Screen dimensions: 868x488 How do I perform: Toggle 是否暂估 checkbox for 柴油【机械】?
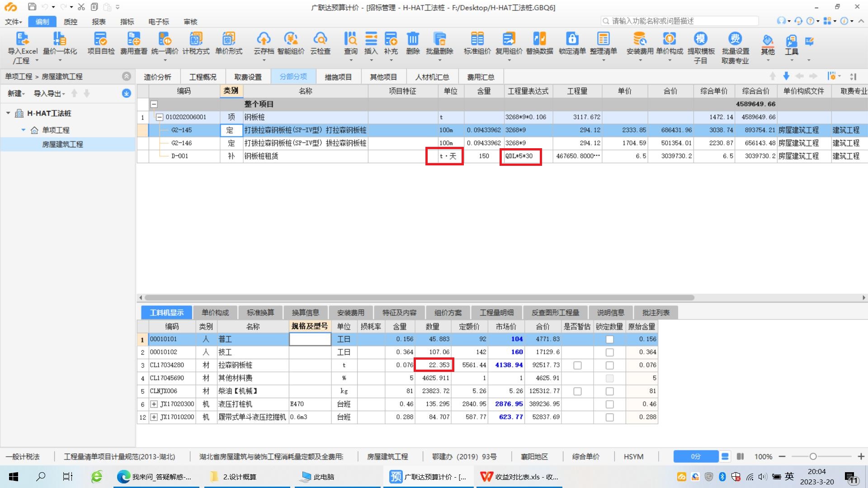(577, 391)
